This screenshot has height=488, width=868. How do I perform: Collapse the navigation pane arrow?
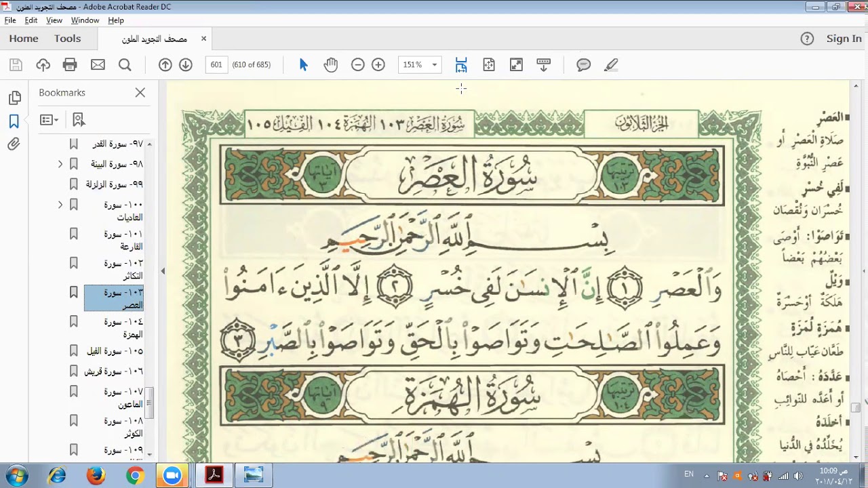point(163,271)
